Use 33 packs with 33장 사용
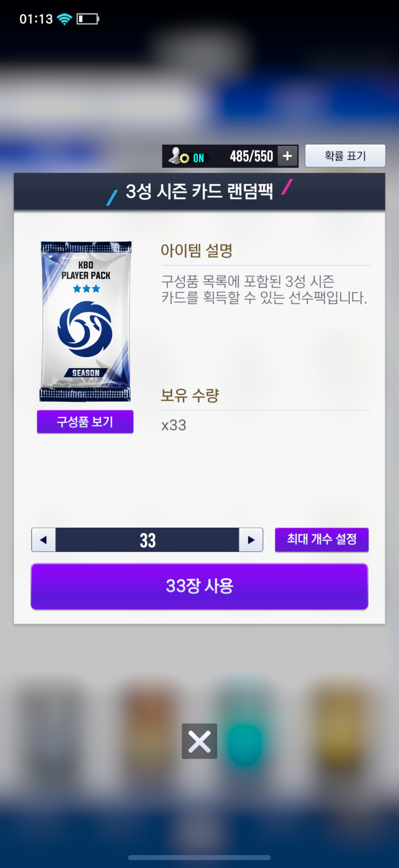The image size is (399, 868). click(199, 586)
